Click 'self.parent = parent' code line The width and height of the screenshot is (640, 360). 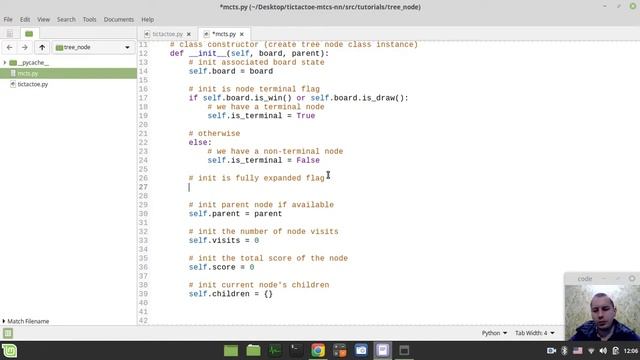[235, 214]
